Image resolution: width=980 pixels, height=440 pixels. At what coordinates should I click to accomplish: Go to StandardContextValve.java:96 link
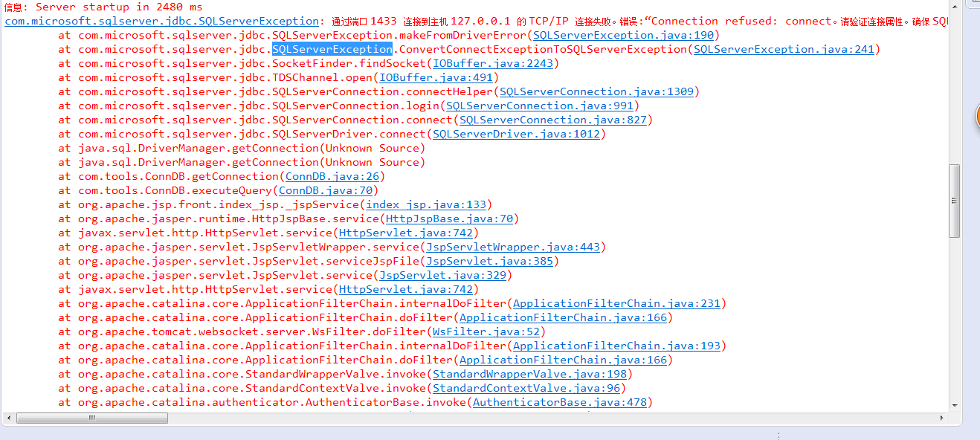click(x=526, y=388)
